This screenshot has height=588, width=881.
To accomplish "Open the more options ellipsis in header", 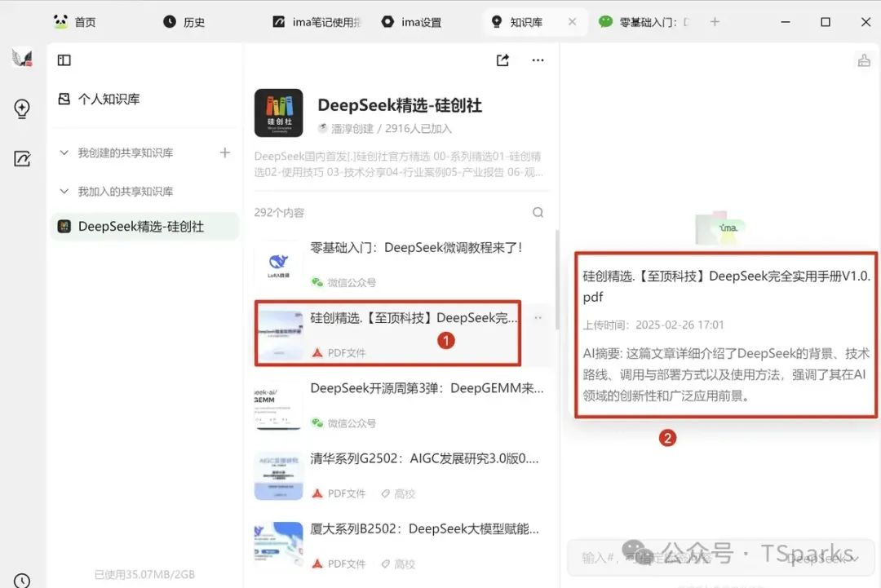I will tap(538, 60).
